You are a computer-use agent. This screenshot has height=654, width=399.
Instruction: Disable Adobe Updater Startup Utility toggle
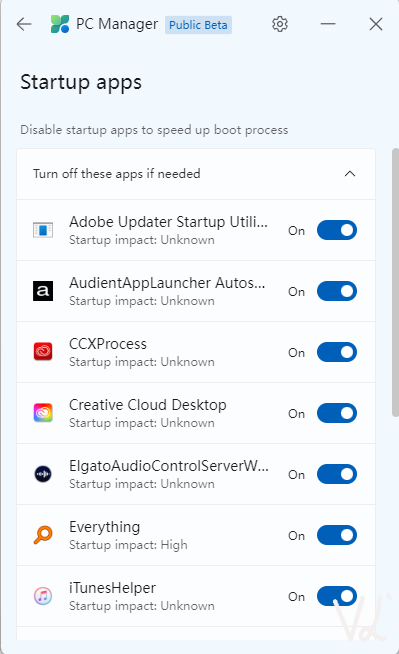pos(337,230)
